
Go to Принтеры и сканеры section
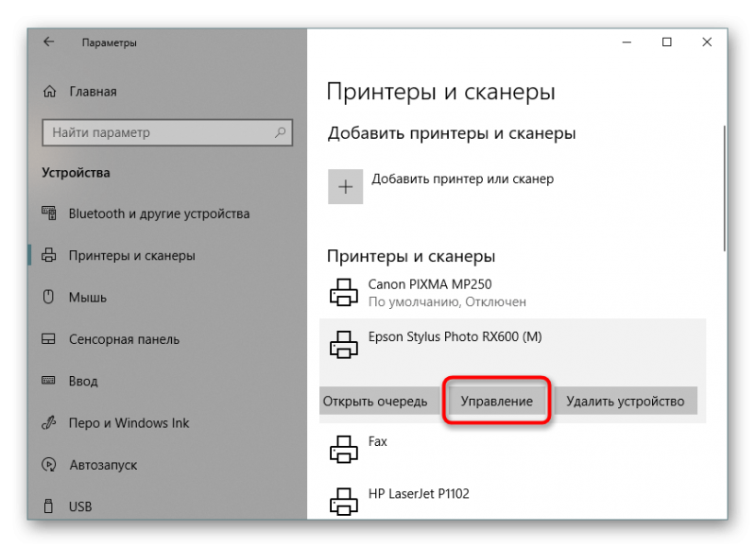(131, 255)
